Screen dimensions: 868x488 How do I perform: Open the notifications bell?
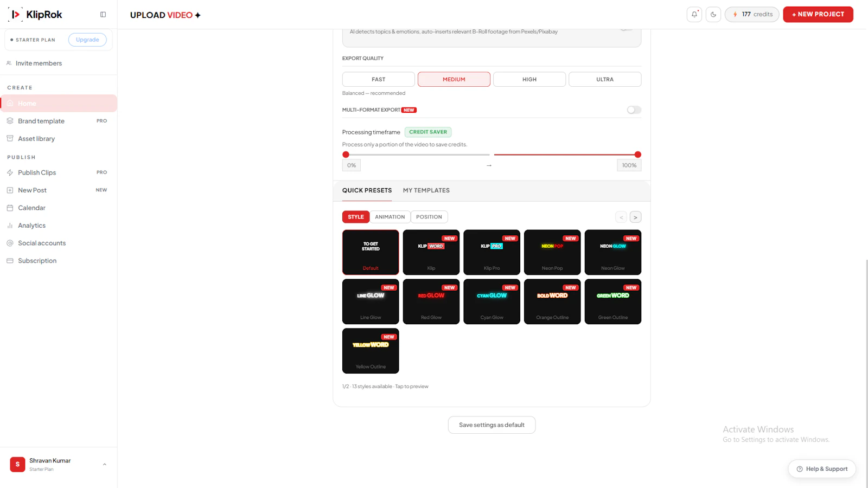(694, 15)
